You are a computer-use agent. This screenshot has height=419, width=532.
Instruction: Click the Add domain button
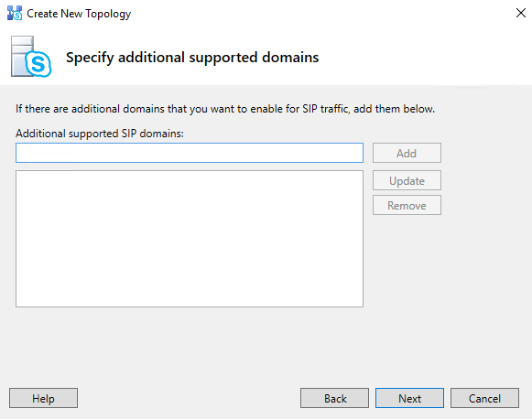click(407, 153)
